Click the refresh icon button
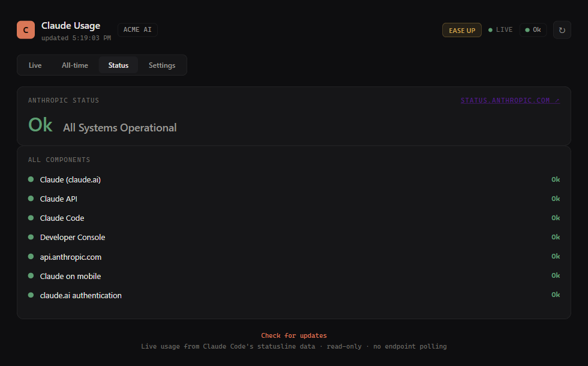Screen dimensions: 588x366 coord(562,30)
